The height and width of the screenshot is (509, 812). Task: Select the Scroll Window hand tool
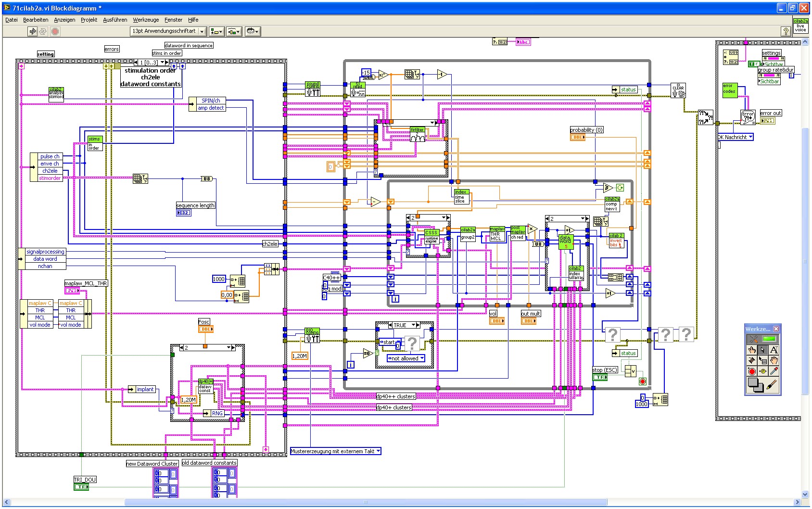coord(774,360)
